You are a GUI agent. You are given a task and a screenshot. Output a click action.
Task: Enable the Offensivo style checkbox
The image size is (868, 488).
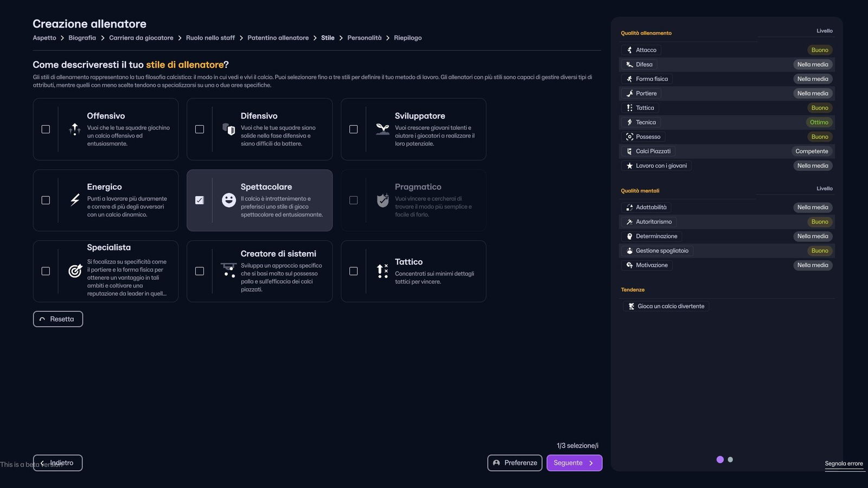coord(46,129)
